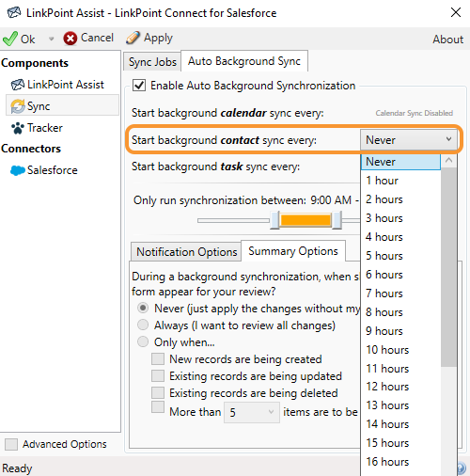Choose 11 hours option
The height and width of the screenshot is (476, 470).
tap(400, 369)
